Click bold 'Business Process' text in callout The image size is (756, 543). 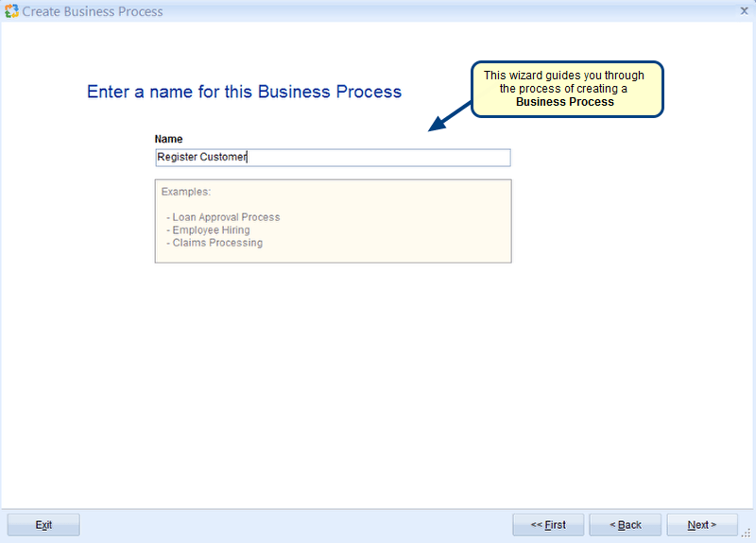[x=565, y=102]
